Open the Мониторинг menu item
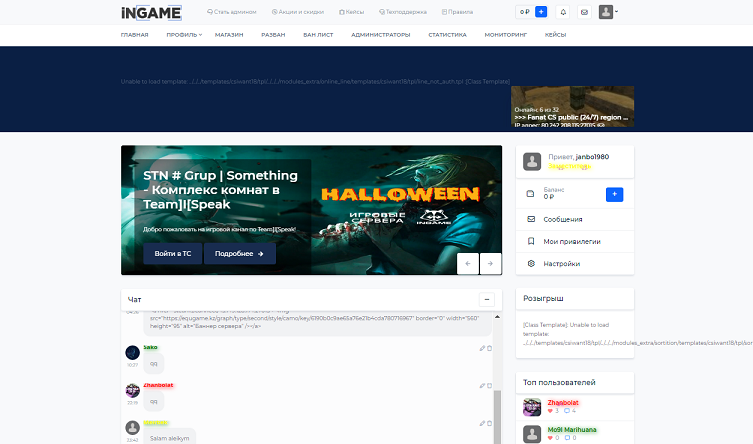 (505, 34)
